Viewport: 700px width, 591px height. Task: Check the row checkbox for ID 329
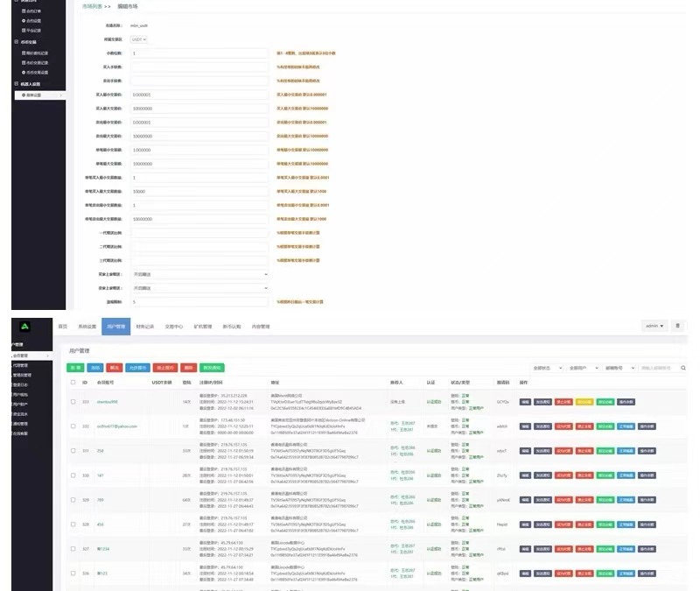[73, 500]
